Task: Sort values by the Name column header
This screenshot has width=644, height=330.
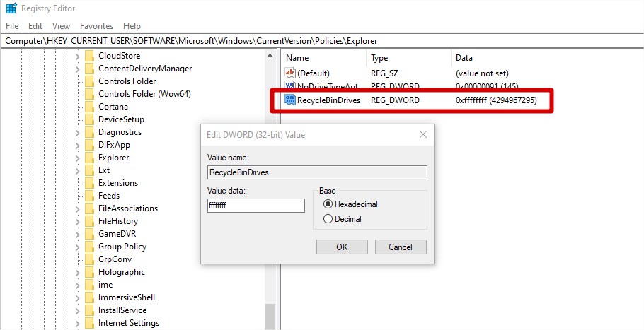Action: (x=297, y=58)
